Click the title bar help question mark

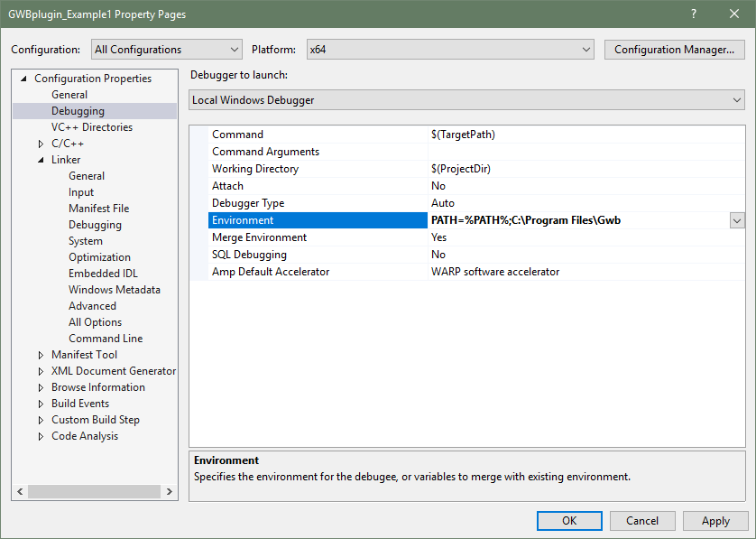pyautogui.click(x=694, y=14)
